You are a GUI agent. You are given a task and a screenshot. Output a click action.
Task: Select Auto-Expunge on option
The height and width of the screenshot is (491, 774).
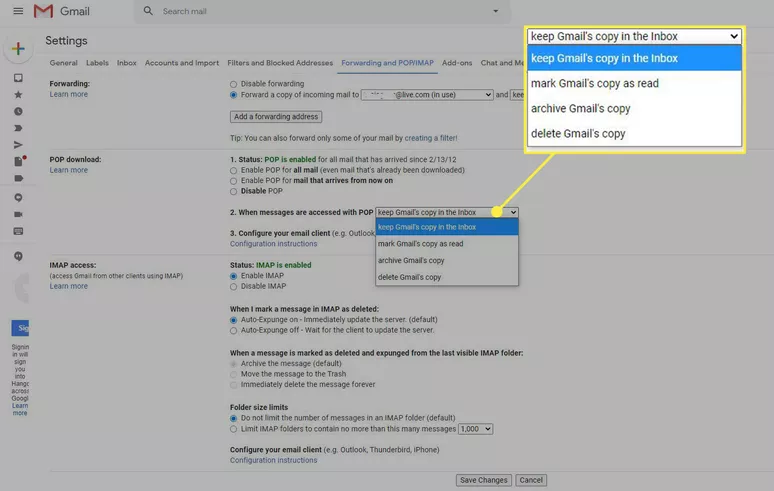point(233,320)
